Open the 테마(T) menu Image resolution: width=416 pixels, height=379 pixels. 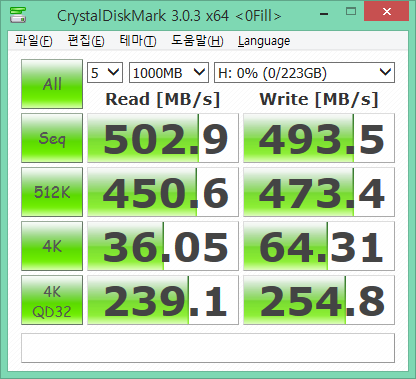point(138,41)
